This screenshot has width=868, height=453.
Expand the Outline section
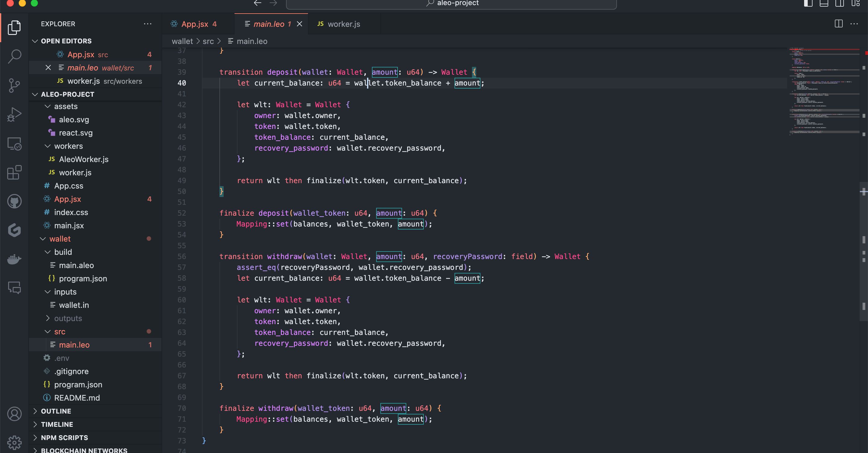tap(95, 411)
